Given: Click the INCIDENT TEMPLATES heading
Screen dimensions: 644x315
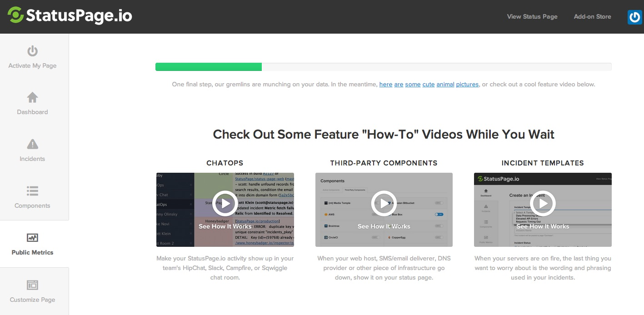Looking at the screenshot, I should [x=543, y=163].
